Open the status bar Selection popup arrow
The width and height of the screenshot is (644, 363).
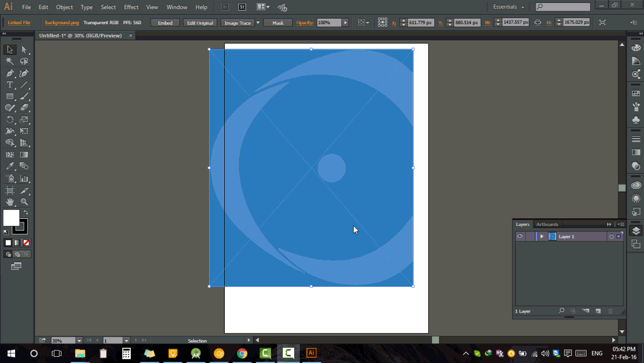[248, 340]
